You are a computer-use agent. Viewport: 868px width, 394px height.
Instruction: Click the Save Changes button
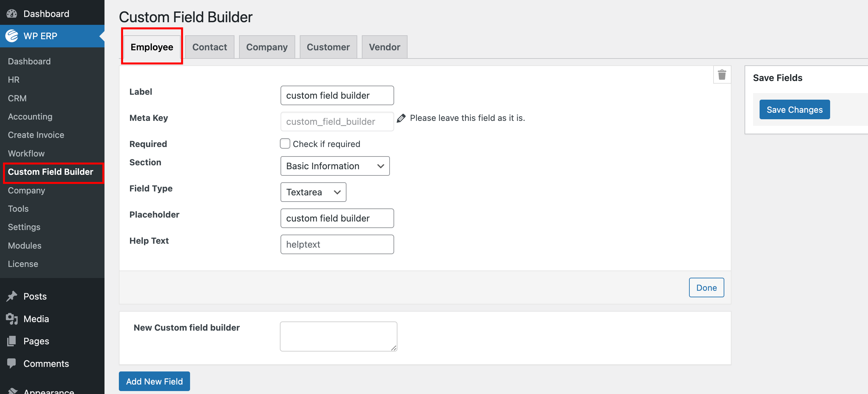[795, 109]
